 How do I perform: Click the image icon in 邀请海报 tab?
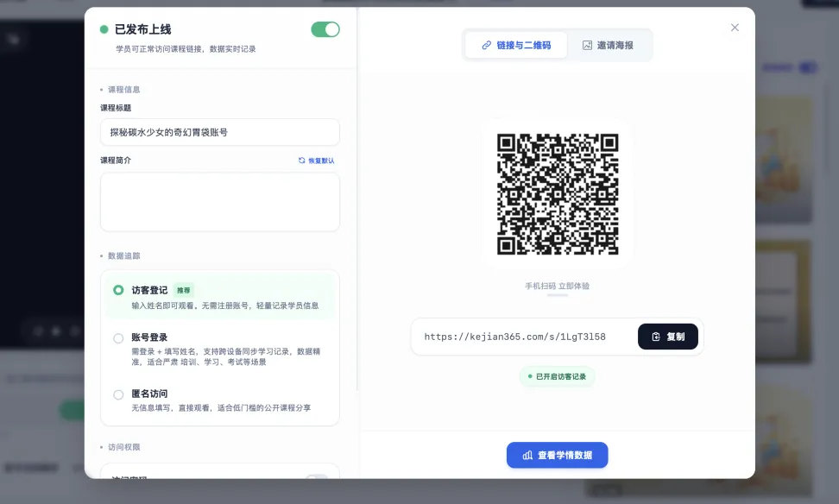[x=587, y=46]
